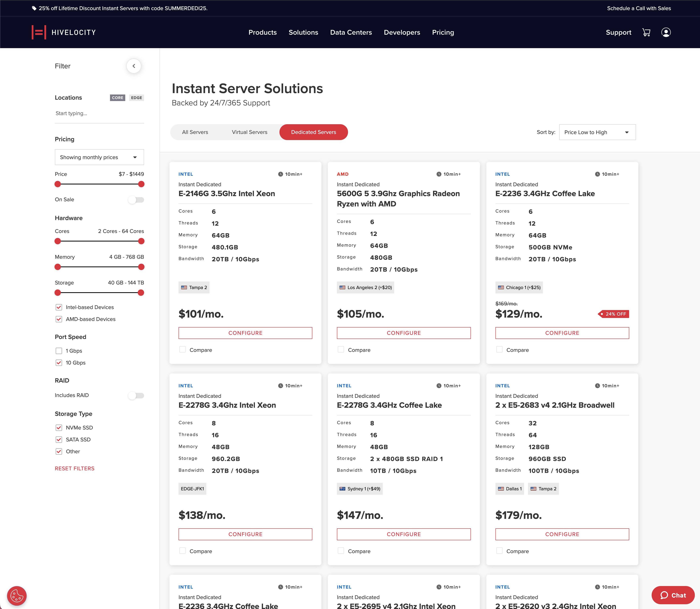Open the Solutions menu
Image resolution: width=700 pixels, height=609 pixels.
click(303, 32)
